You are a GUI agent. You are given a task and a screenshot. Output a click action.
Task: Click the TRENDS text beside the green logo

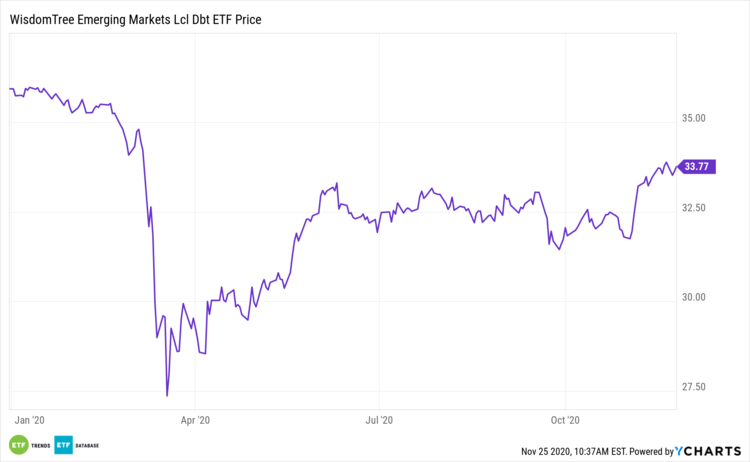39,444
